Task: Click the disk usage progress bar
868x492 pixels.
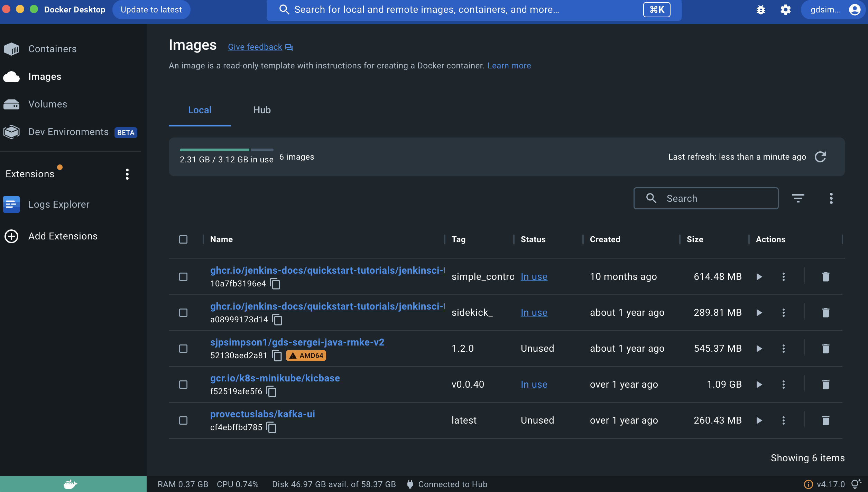Action: coord(227,150)
